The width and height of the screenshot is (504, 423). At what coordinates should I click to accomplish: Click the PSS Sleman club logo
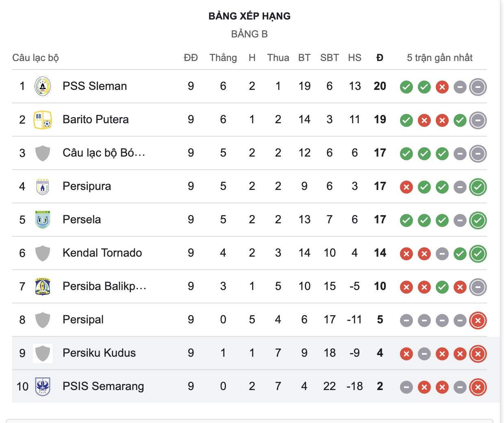(42, 86)
